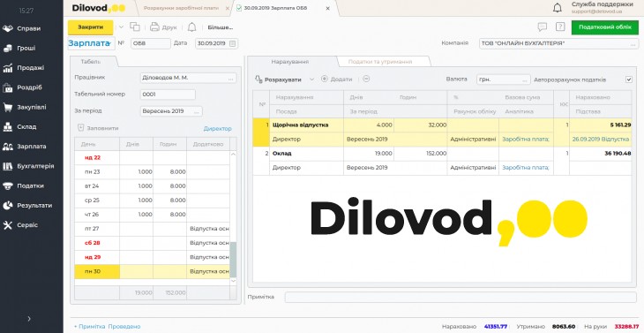Screen dimensions: 644x333
Task: Click the Додати add accrual button
Action: tap(337, 79)
